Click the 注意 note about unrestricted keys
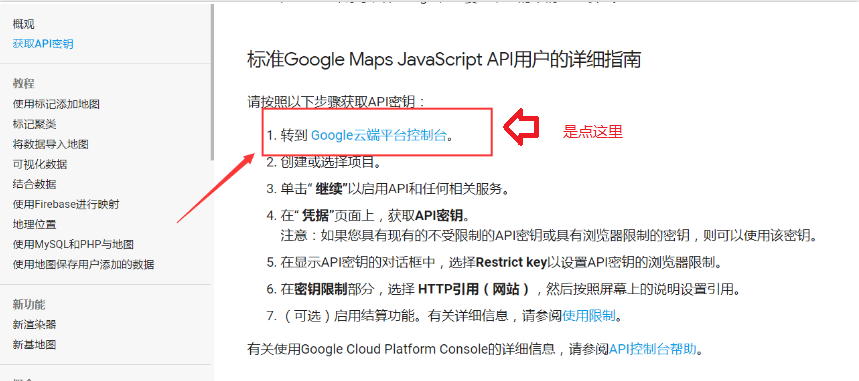 [549, 236]
